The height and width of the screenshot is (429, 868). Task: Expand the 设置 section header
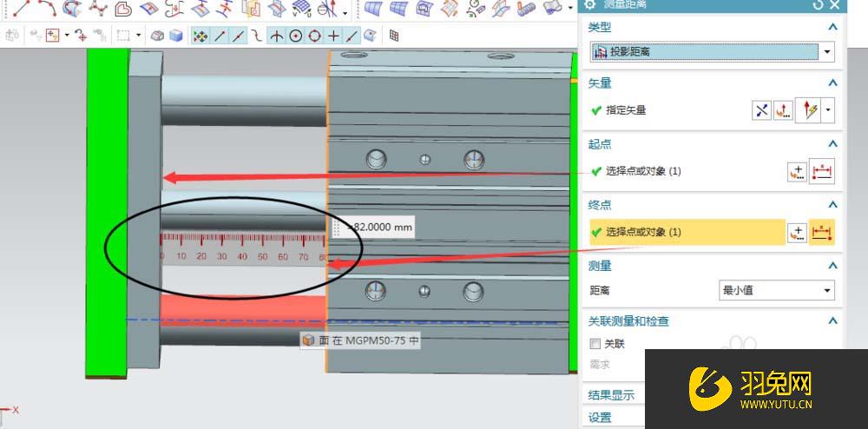600,418
